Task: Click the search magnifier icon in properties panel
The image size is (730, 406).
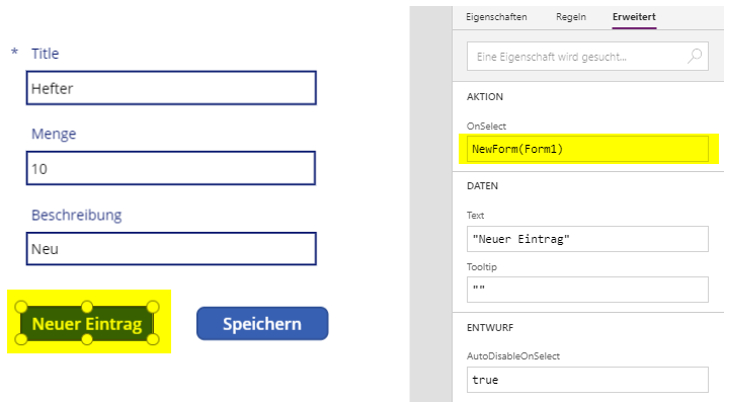Action: (x=695, y=57)
